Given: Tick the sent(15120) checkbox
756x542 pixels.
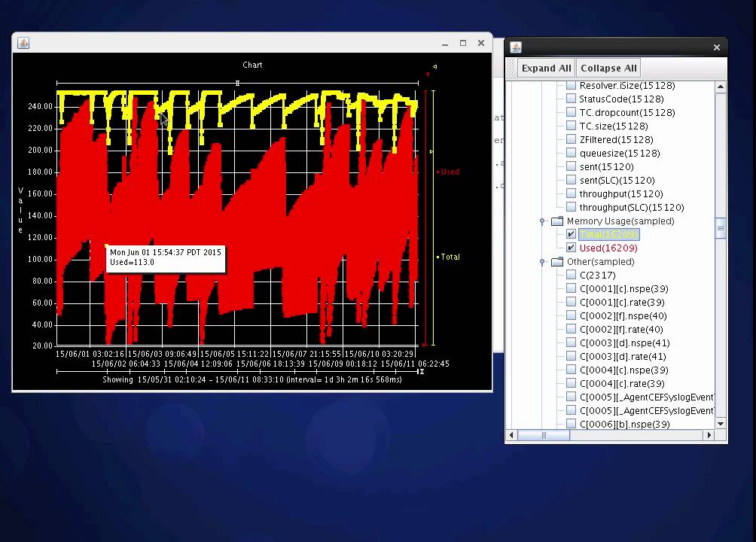Looking at the screenshot, I should point(571,166).
